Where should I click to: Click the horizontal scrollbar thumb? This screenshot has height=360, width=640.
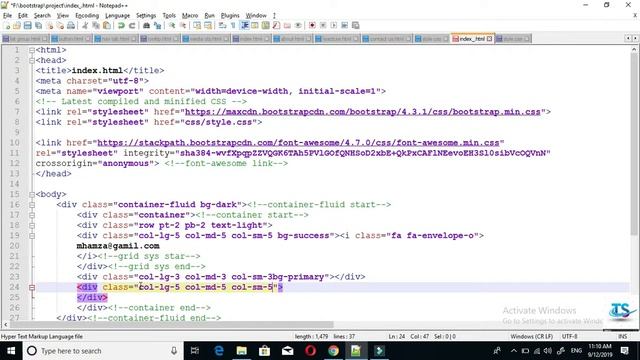(171, 324)
